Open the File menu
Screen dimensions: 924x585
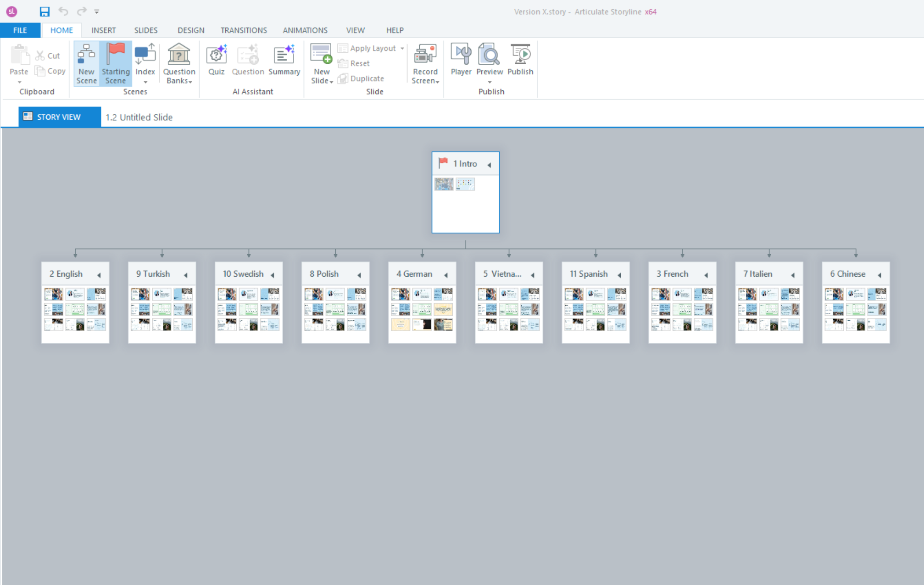tap(20, 30)
